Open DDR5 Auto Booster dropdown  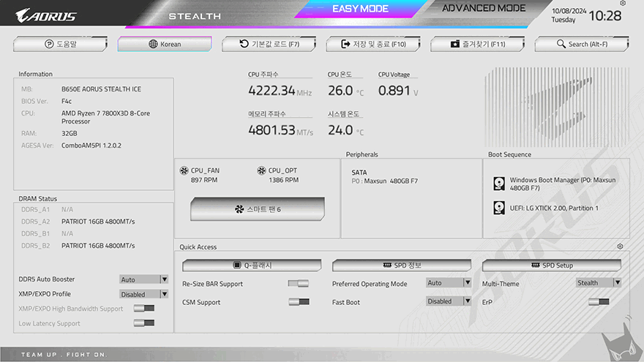pos(143,279)
